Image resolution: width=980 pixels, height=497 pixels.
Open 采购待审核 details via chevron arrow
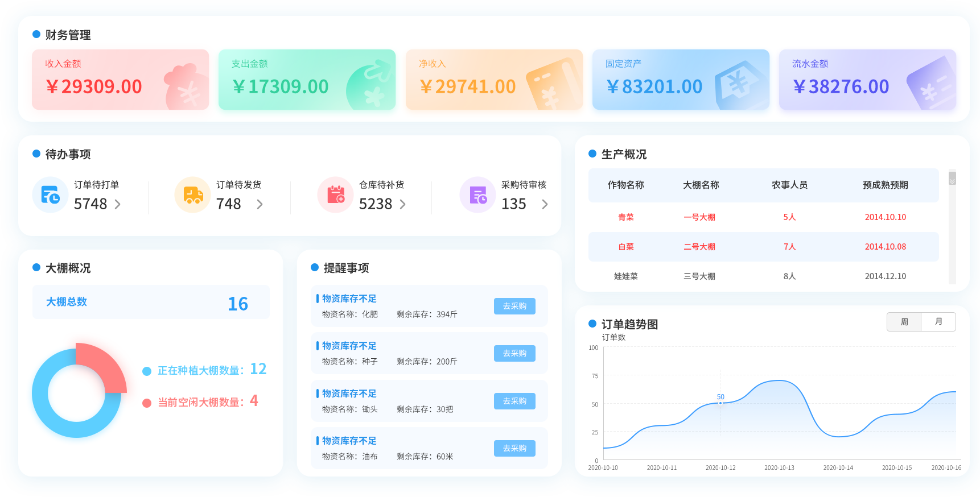[x=545, y=204]
